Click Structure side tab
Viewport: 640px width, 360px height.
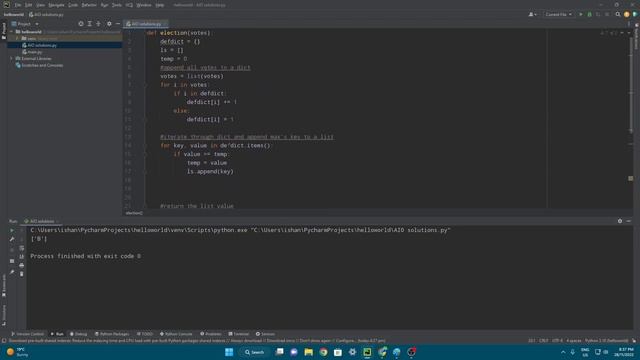[x=4, y=315]
